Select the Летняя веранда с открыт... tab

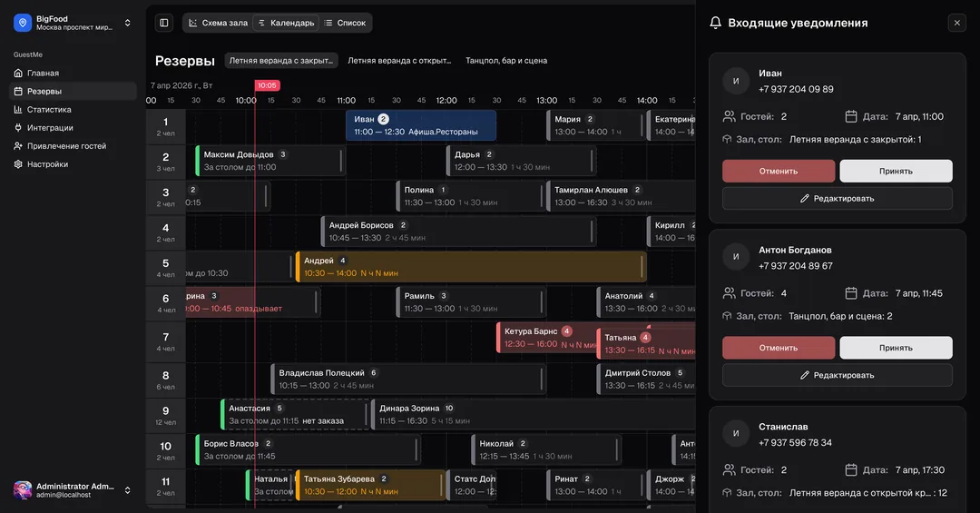click(x=399, y=61)
